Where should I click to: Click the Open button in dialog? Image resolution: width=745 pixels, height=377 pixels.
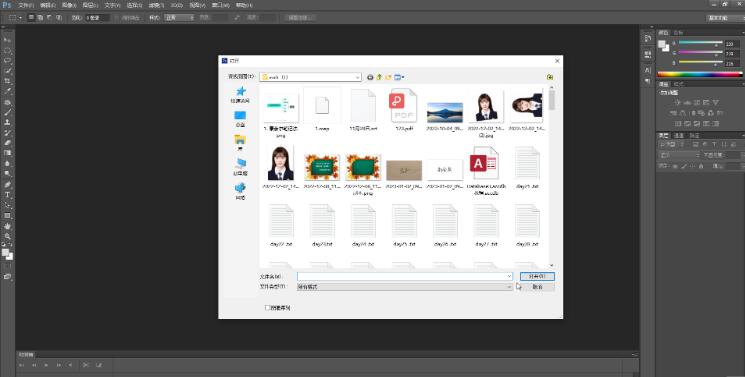(537, 276)
